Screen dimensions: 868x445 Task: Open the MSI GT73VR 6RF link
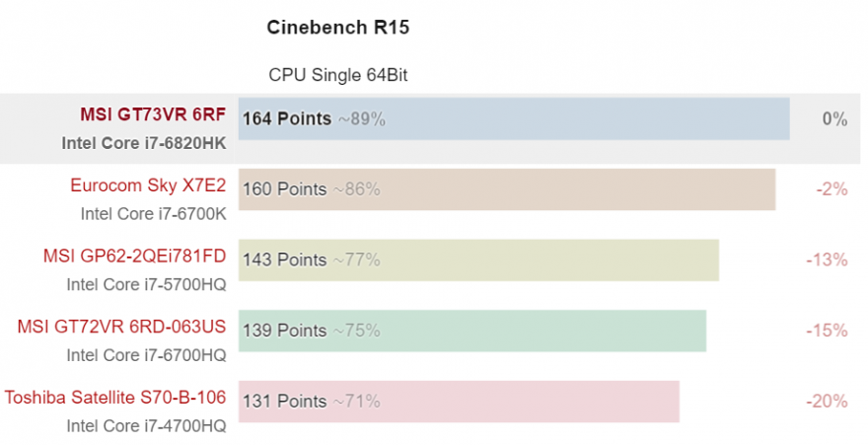(153, 115)
